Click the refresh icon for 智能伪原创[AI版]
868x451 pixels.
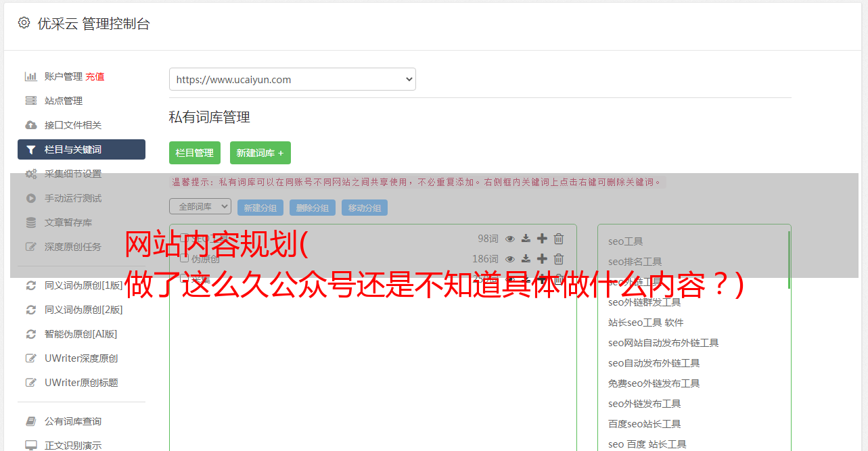coord(31,334)
